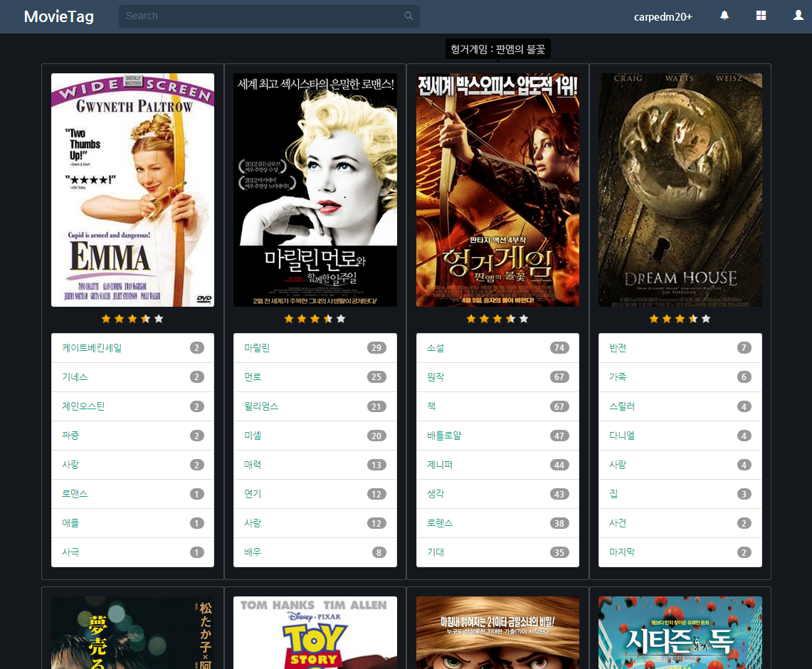This screenshot has width=812, height=669.
Task: Click the star rating under Emma
Action: click(132, 319)
